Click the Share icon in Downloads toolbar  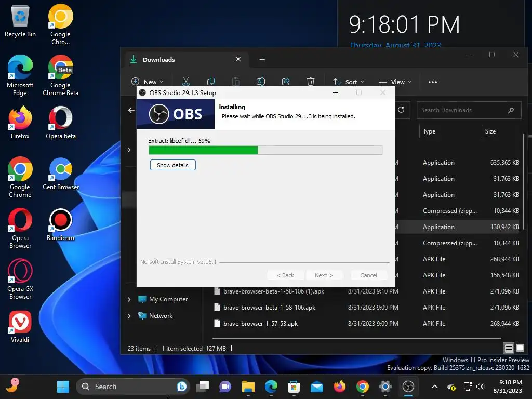point(286,82)
